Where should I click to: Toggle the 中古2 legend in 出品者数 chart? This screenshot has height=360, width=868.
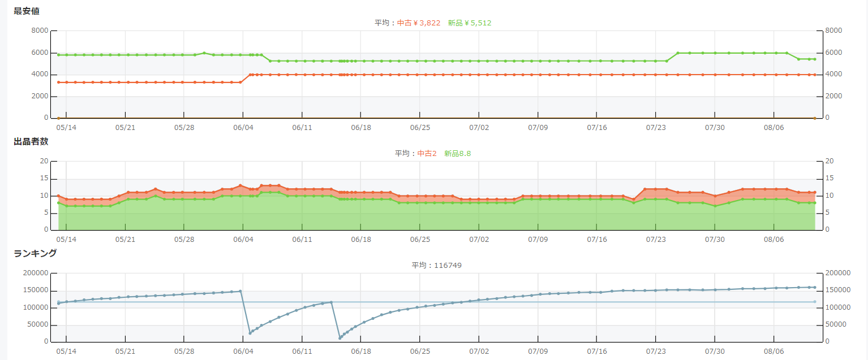[427, 153]
